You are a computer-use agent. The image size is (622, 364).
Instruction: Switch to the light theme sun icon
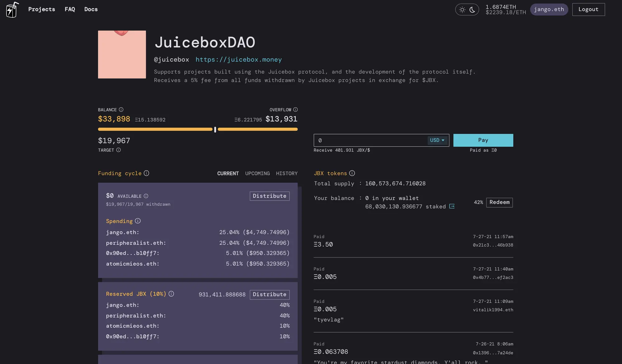[462, 10]
